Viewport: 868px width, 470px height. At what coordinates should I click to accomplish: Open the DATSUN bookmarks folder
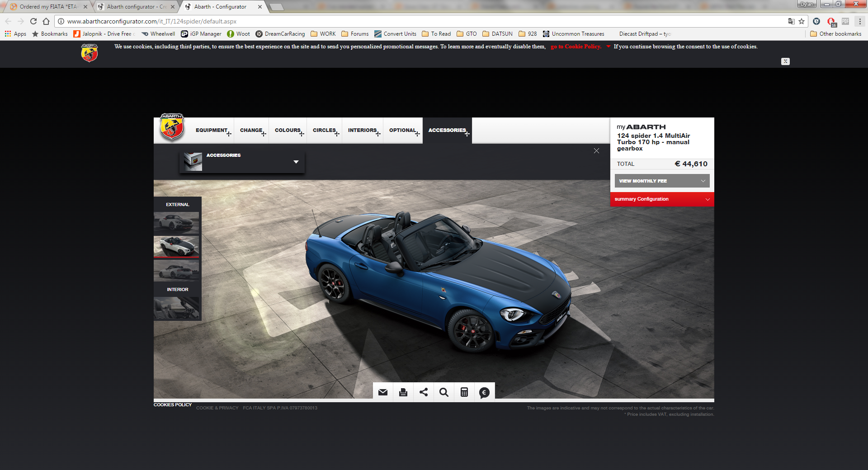497,34
